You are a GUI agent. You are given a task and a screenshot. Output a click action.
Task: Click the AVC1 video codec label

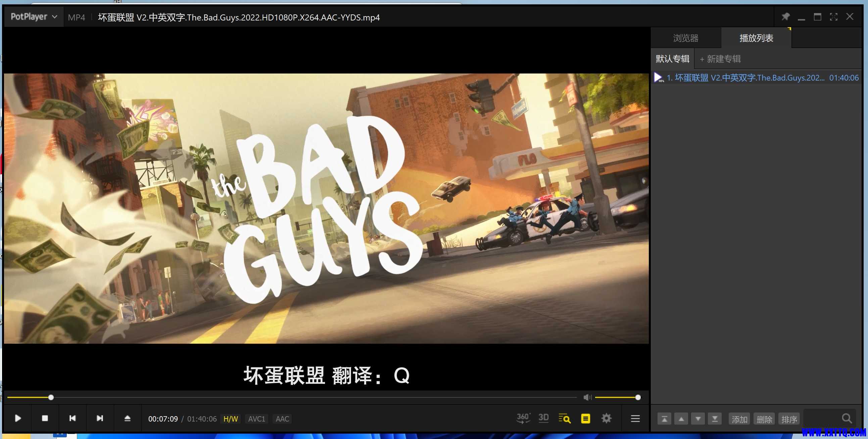tap(256, 419)
